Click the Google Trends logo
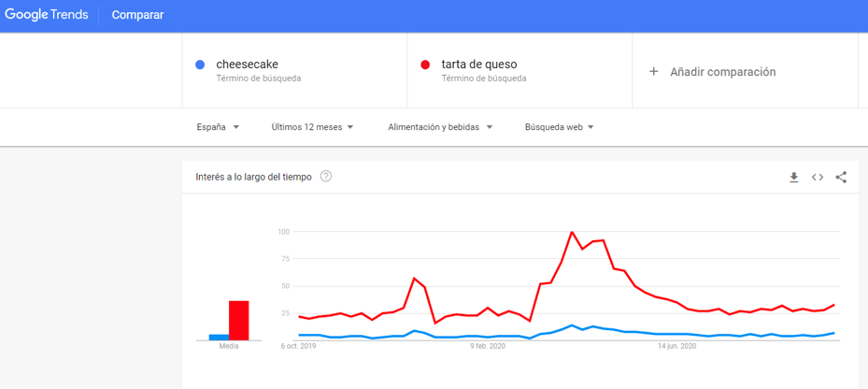Viewport: 868px width, 389px height. pyautogui.click(x=47, y=15)
